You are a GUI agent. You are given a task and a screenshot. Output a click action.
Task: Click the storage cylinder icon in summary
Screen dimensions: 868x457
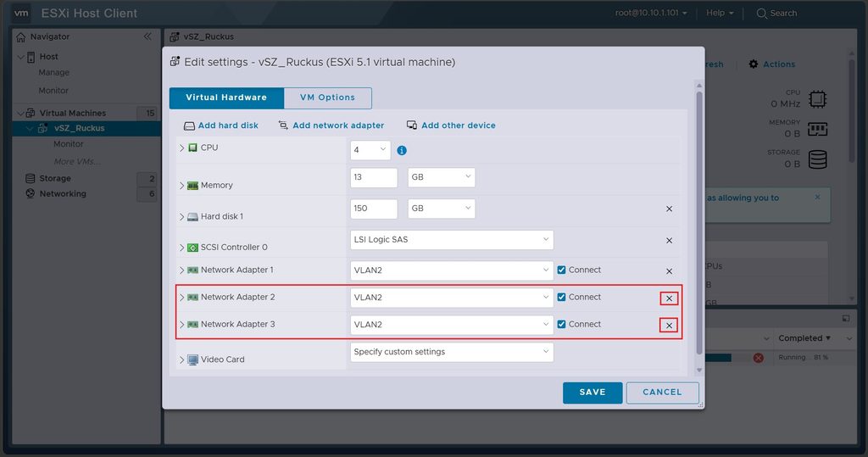[x=818, y=159]
